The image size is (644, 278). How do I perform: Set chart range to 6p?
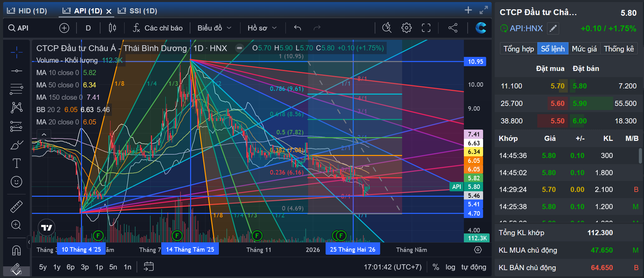(x=71, y=267)
